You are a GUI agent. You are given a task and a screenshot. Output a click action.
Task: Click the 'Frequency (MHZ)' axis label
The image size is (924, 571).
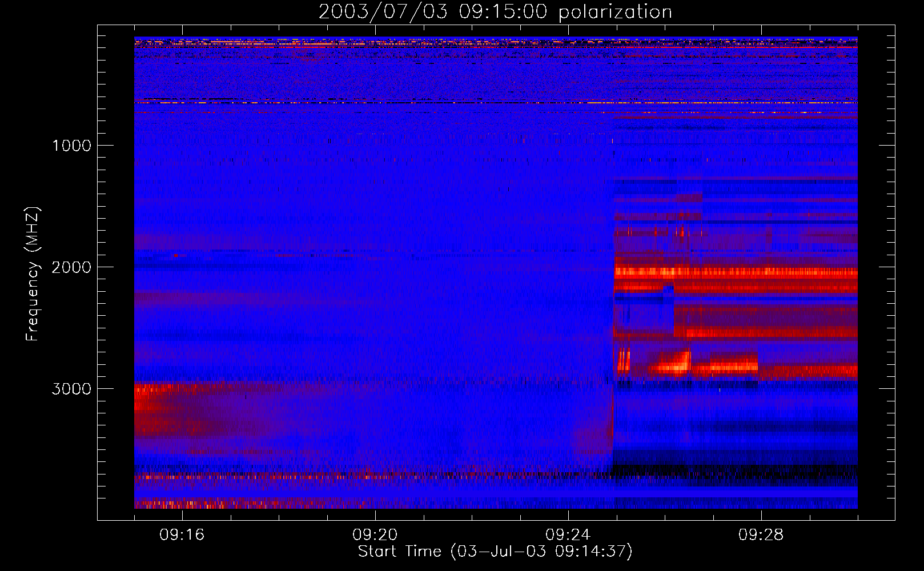point(33,274)
